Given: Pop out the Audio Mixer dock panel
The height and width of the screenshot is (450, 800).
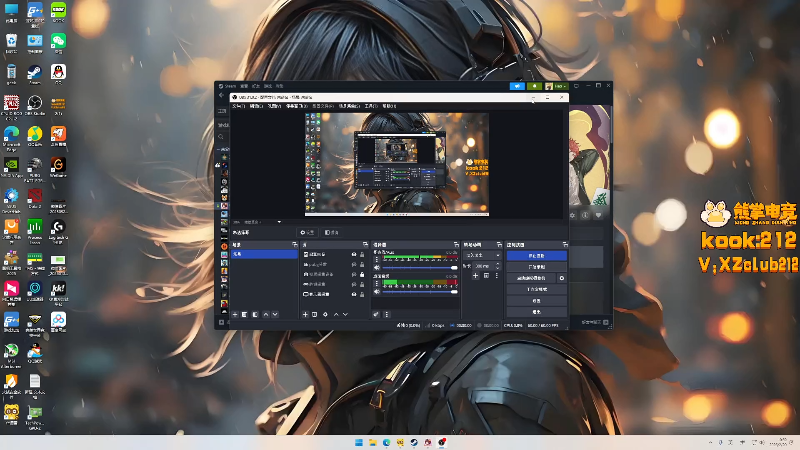Looking at the screenshot, I should pos(456,245).
